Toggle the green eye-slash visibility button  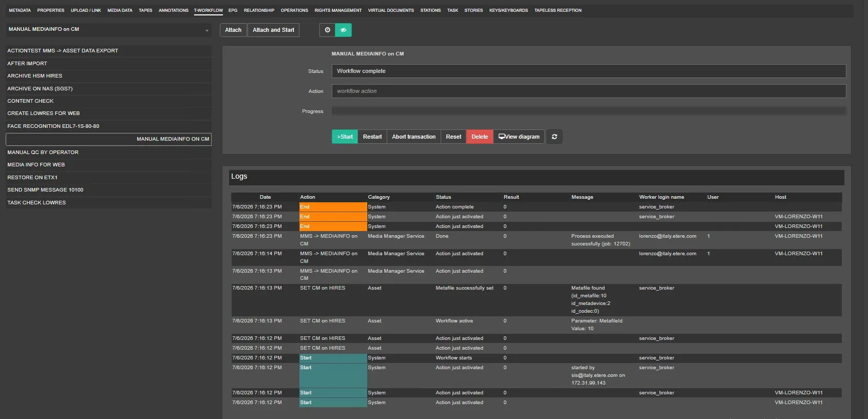[x=344, y=30]
